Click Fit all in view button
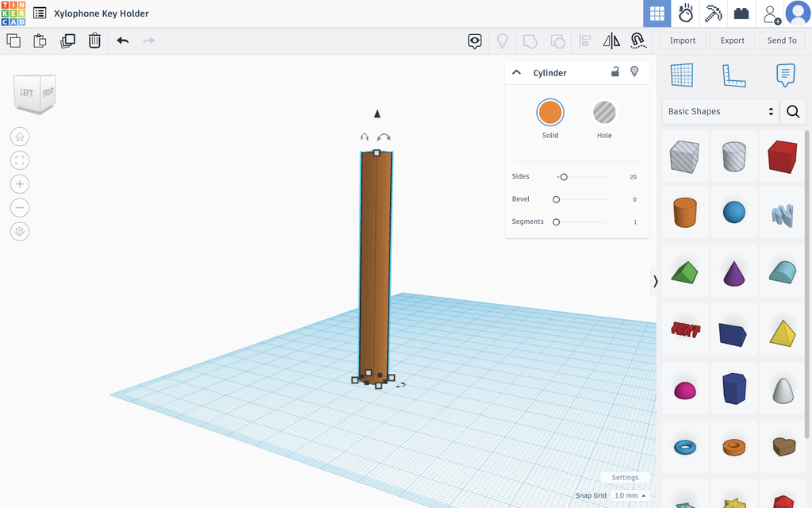Image resolution: width=812 pixels, height=508 pixels. coord(20,160)
